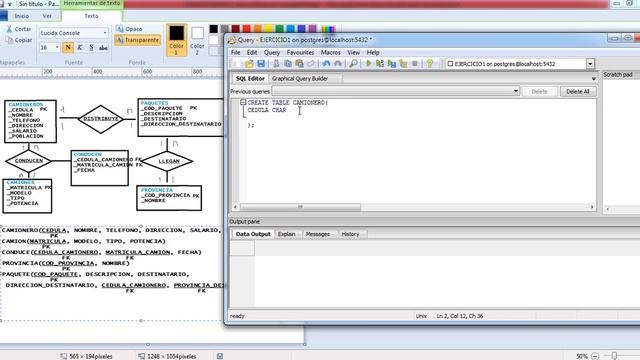Open the font size 16 dropdown
640x360 pixels.
coord(57,48)
